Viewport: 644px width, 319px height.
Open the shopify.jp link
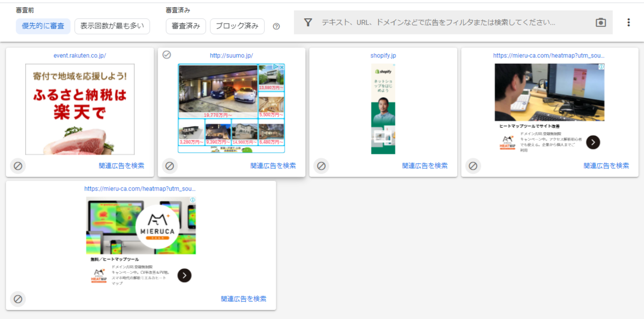(x=383, y=55)
